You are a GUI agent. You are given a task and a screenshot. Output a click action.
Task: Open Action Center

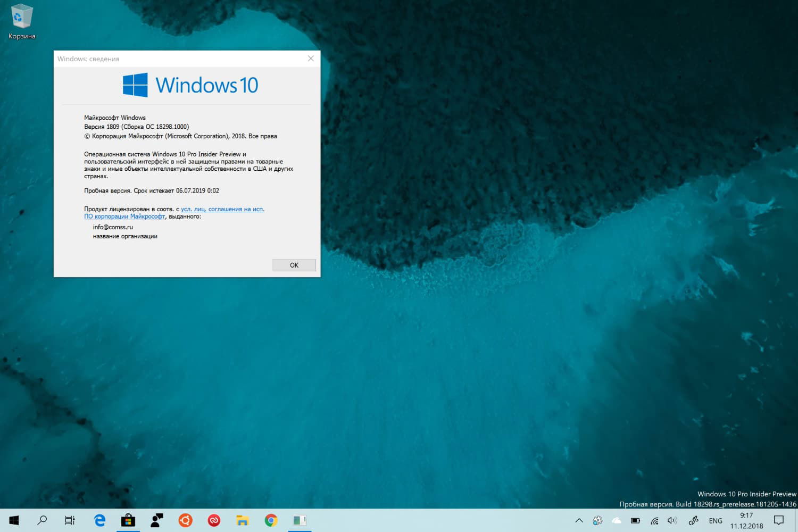(779, 521)
